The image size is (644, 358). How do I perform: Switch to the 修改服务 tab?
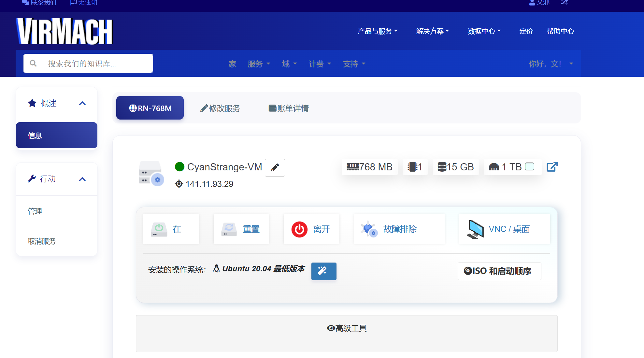coord(220,108)
